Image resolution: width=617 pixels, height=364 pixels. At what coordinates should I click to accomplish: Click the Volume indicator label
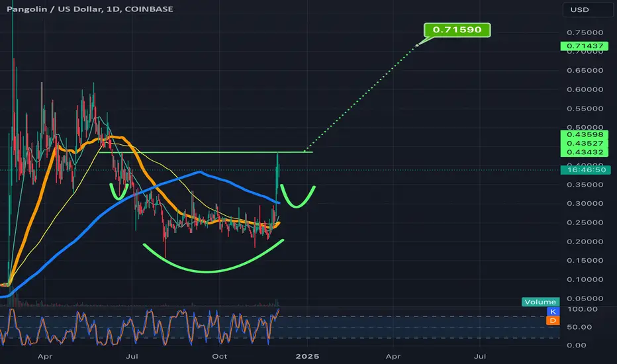pos(540,302)
